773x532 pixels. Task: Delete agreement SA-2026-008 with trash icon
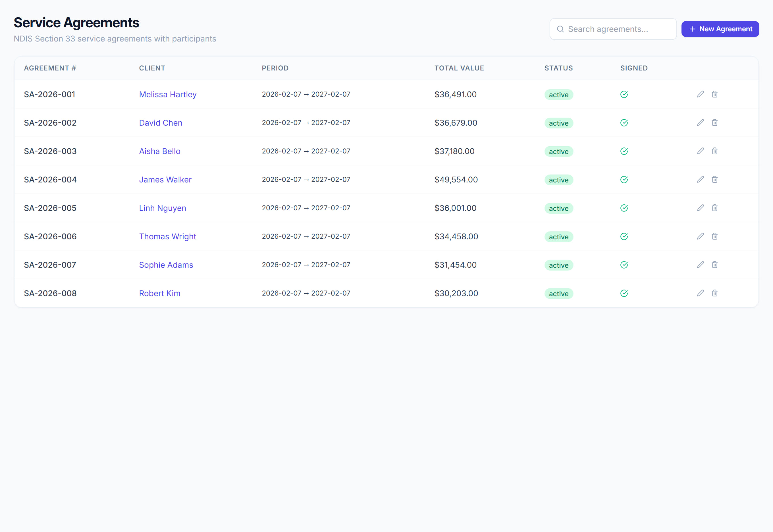(715, 293)
